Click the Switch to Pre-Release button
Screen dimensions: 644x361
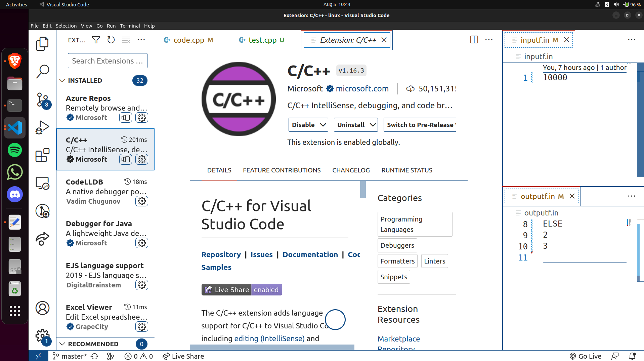coord(420,125)
